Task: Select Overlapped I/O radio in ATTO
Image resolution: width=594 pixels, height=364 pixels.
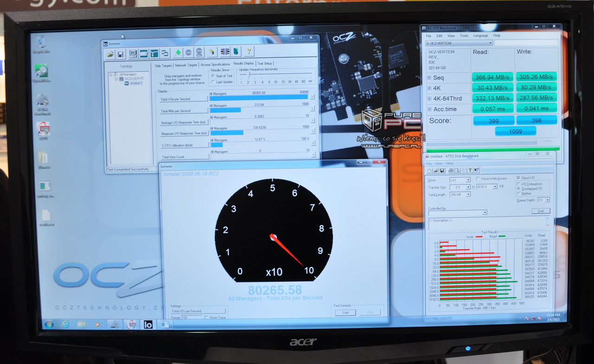Action: click(518, 189)
